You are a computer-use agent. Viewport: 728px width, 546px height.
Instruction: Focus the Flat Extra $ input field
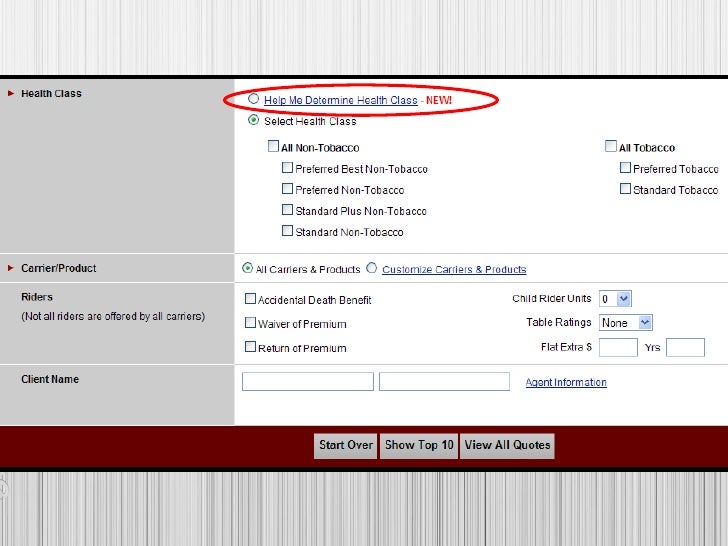[x=618, y=347]
